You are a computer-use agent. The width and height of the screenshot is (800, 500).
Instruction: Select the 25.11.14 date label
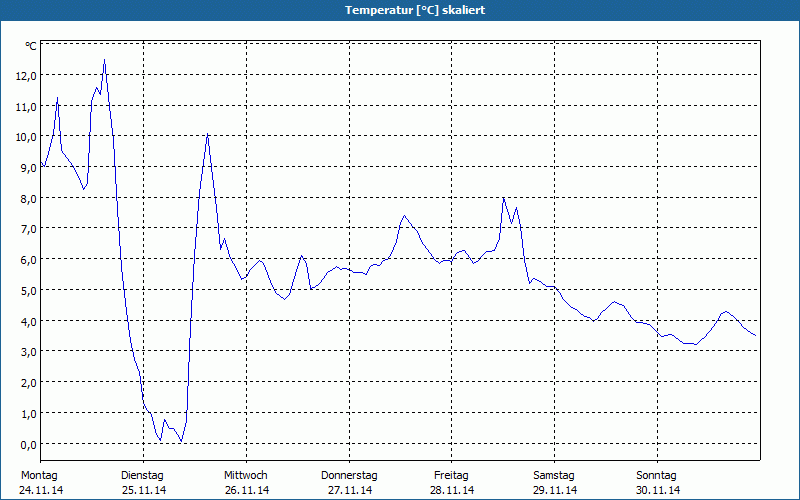144,490
